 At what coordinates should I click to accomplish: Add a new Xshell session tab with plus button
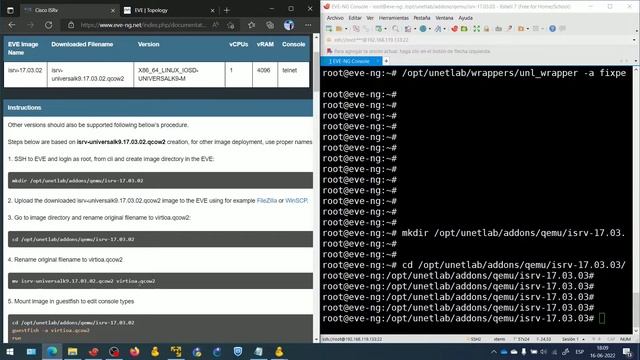coord(386,61)
